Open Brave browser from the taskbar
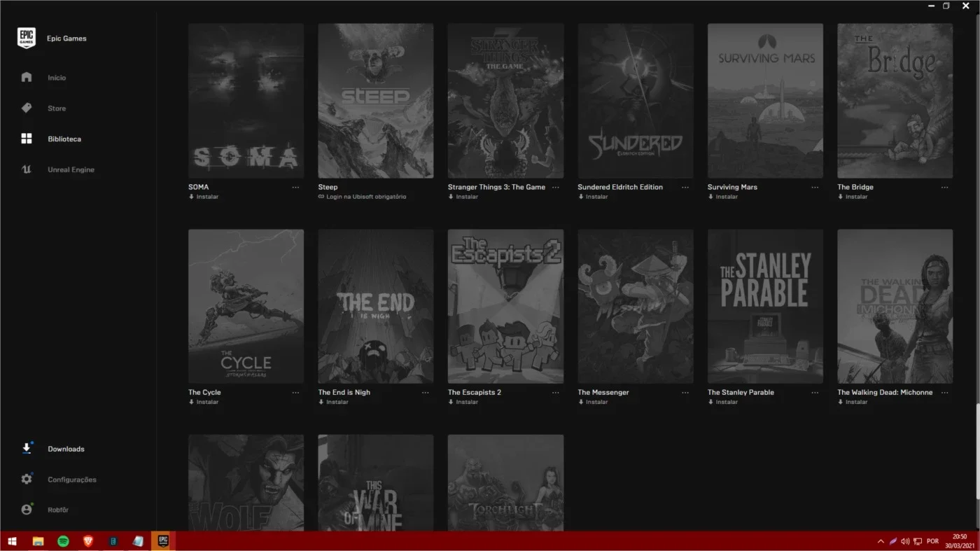Viewport: 980px width, 551px height. pyautogui.click(x=87, y=541)
